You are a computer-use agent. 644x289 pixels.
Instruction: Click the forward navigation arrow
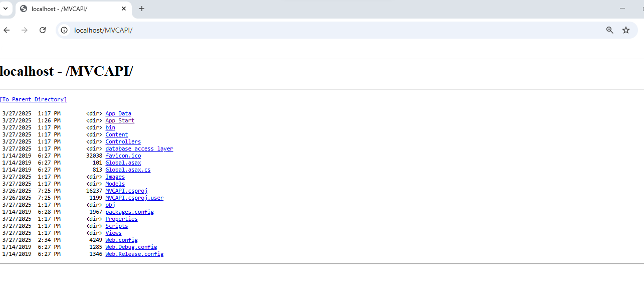(24, 30)
